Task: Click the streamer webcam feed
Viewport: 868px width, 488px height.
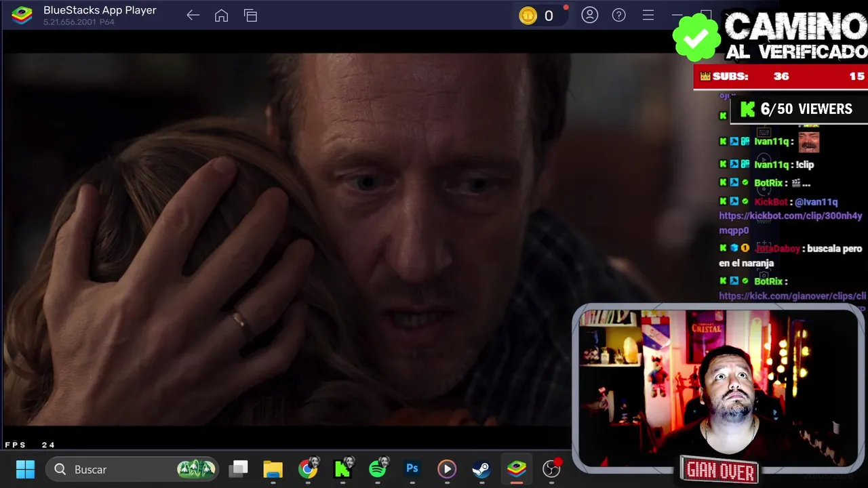Action: point(718,388)
